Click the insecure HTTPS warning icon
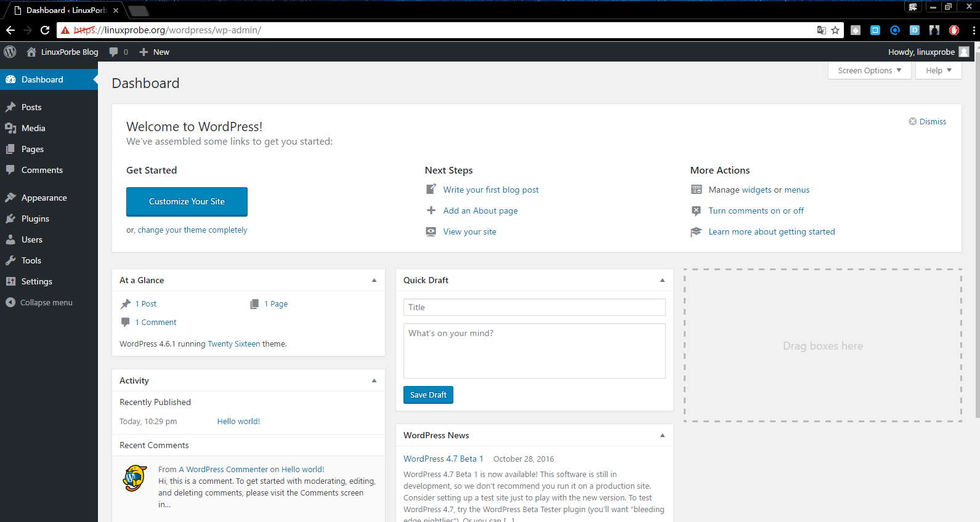The image size is (980, 522). pyautogui.click(x=65, y=30)
